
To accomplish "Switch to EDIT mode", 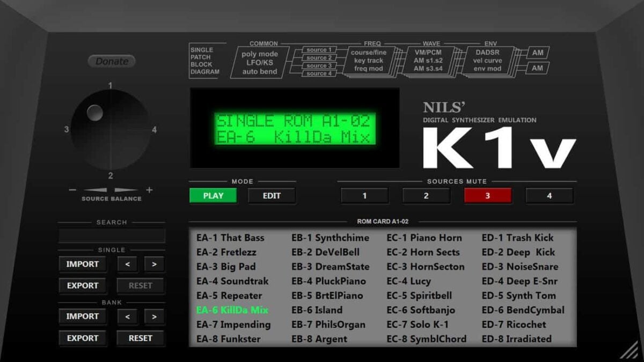I will tap(272, 196).
